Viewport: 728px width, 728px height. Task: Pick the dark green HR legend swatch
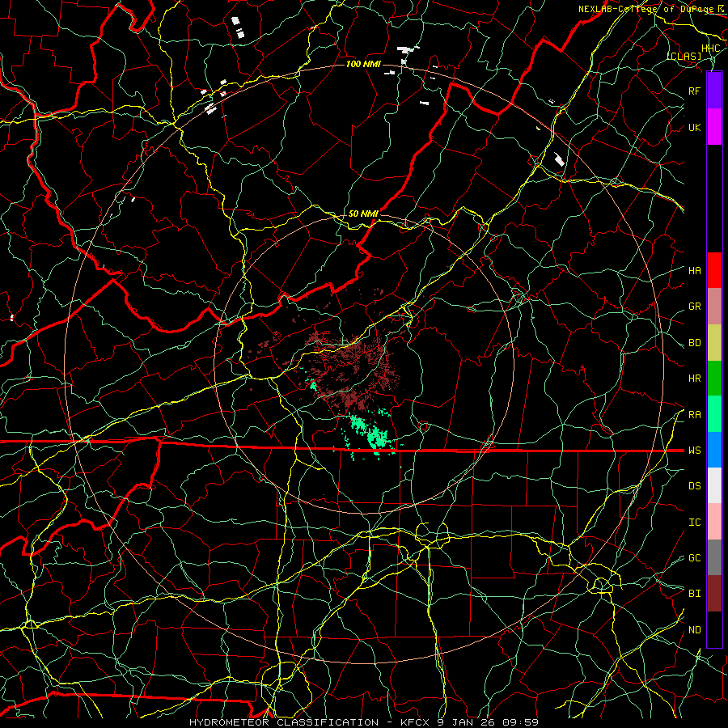tap(714, 379)
